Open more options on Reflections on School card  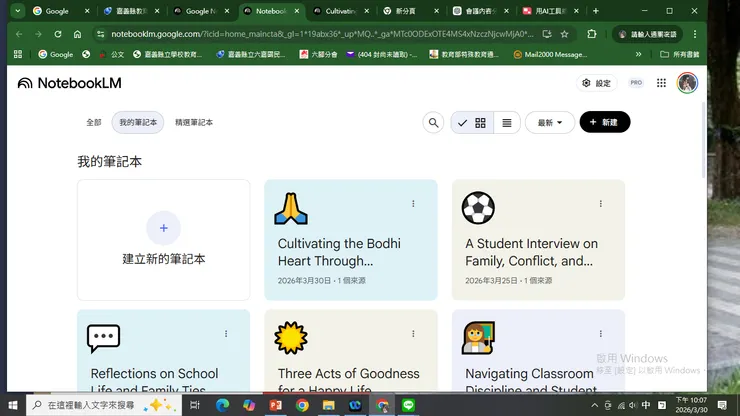226,334
